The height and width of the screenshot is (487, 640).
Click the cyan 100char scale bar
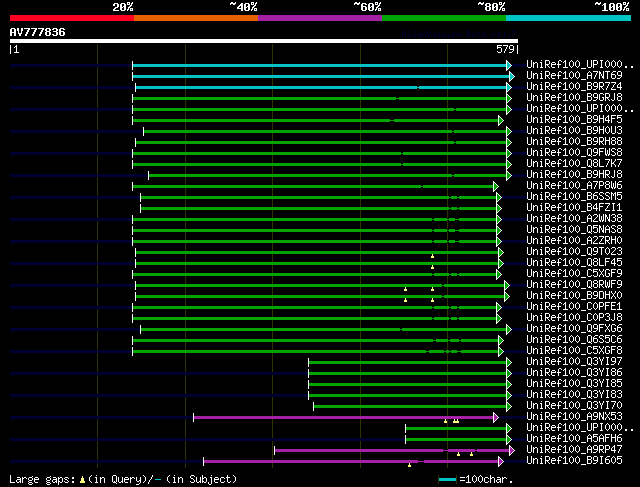447,480
